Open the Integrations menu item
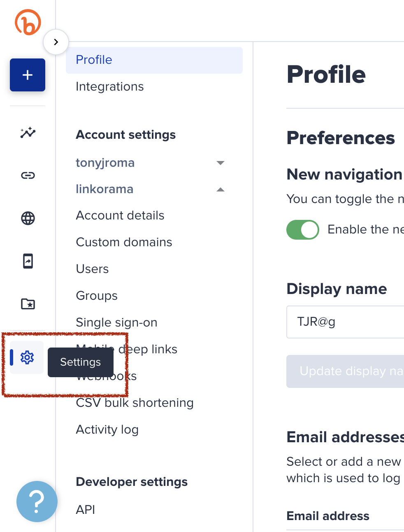This screenshot has height=532, width=404. 110,86
